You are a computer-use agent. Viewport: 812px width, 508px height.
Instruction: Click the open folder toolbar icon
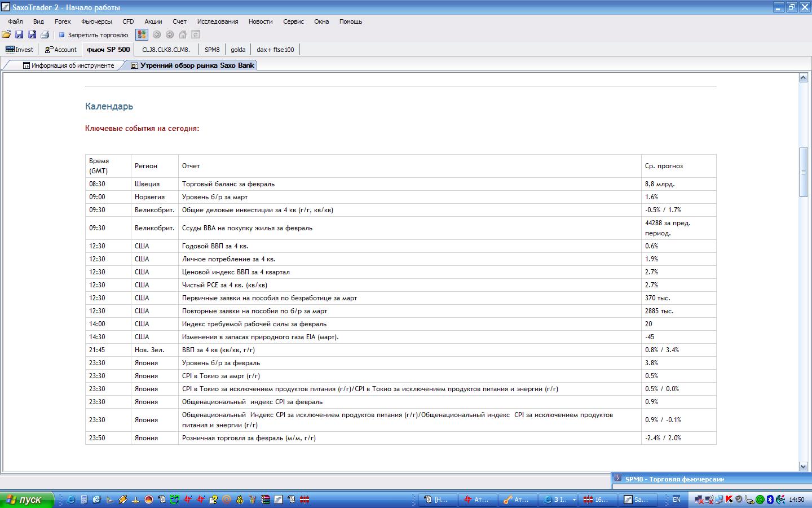[6, 34]
